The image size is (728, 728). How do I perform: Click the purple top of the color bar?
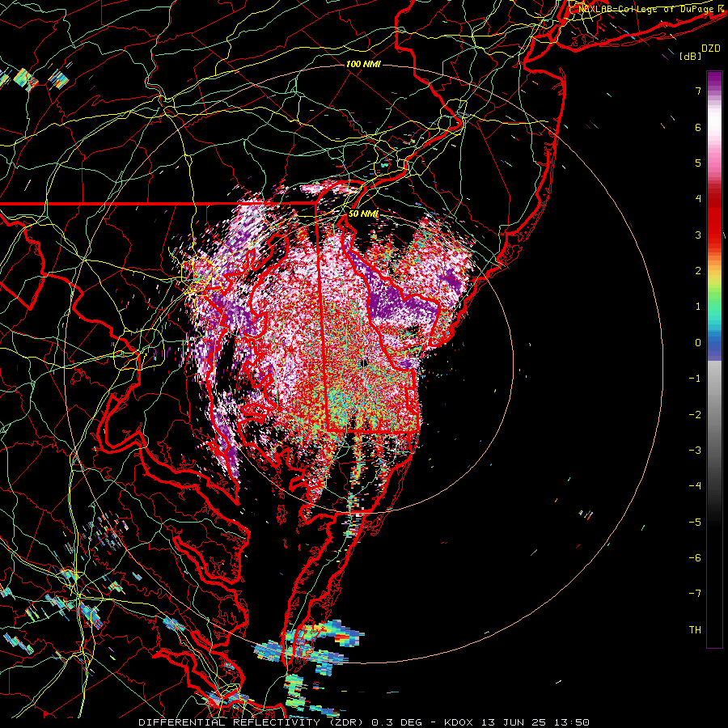(714, 79)
